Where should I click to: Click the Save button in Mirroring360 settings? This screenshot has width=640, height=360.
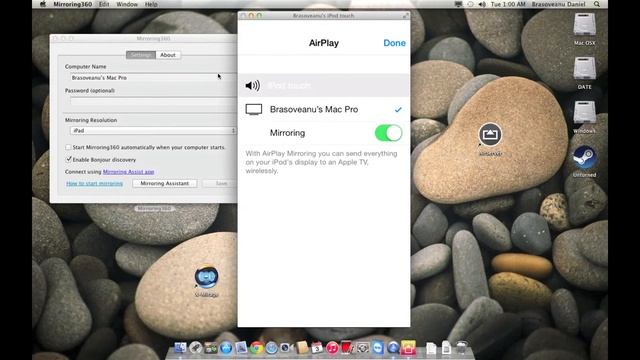(x=221, y=184)
